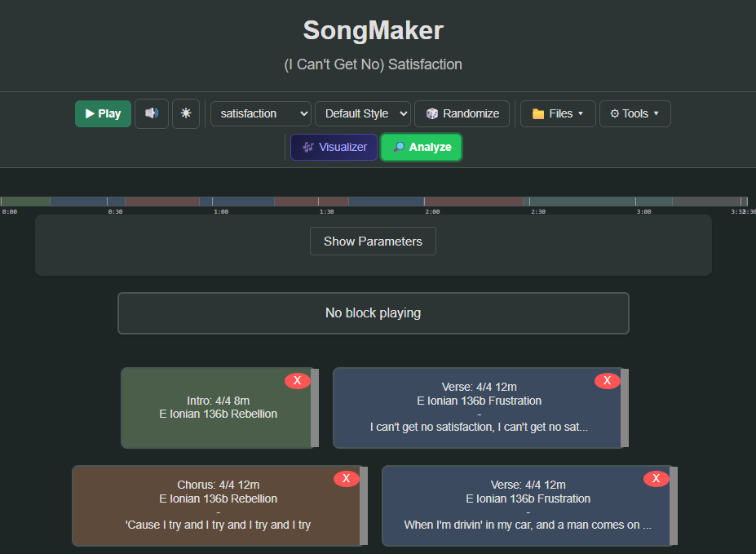Remove the Chorus block with X
This screenshot has height=554, width=756.
(346, 478)
